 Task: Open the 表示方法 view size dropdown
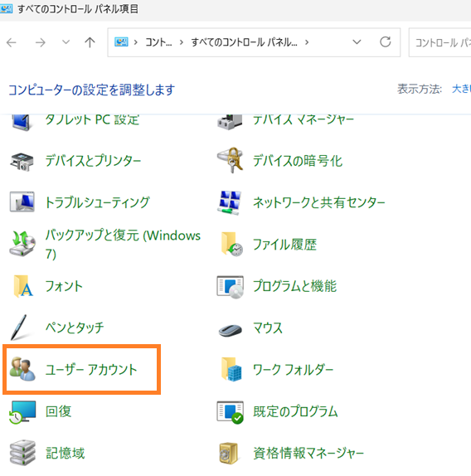point(461,89)
